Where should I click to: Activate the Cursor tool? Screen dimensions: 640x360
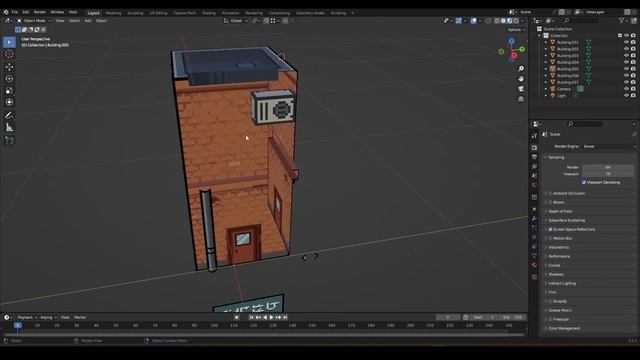pos(9,54)
